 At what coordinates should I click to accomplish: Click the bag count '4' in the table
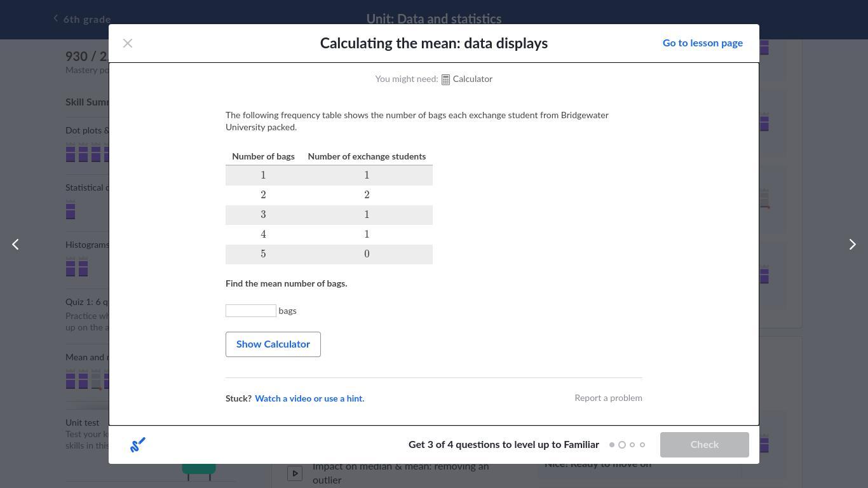pyautogui.click(x=263, y=234)
